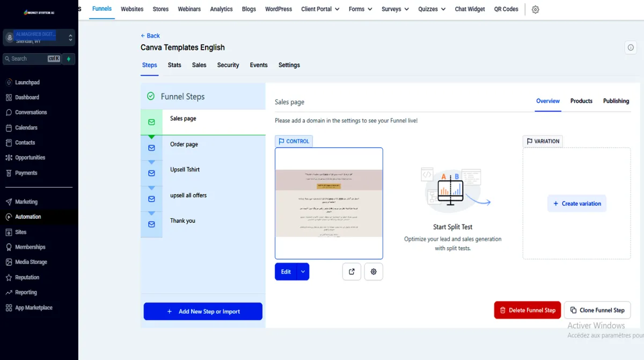Open the Reputation star icon
The height and width of the screenshot is (360, 644).
(9, 278)
